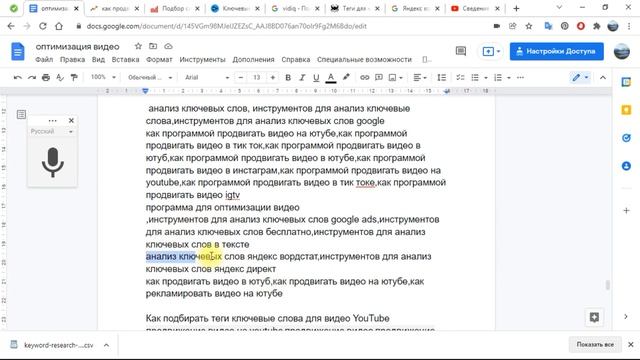This screenshot has width=640, height=360.
Task: Open the Инструменты menu
Action: click(202, 60)
